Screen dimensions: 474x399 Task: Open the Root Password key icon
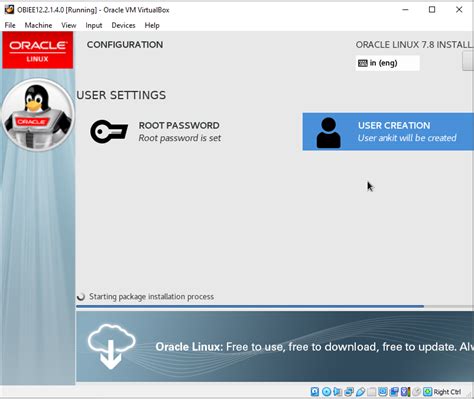pyautogui.click(x=109, y=132)
